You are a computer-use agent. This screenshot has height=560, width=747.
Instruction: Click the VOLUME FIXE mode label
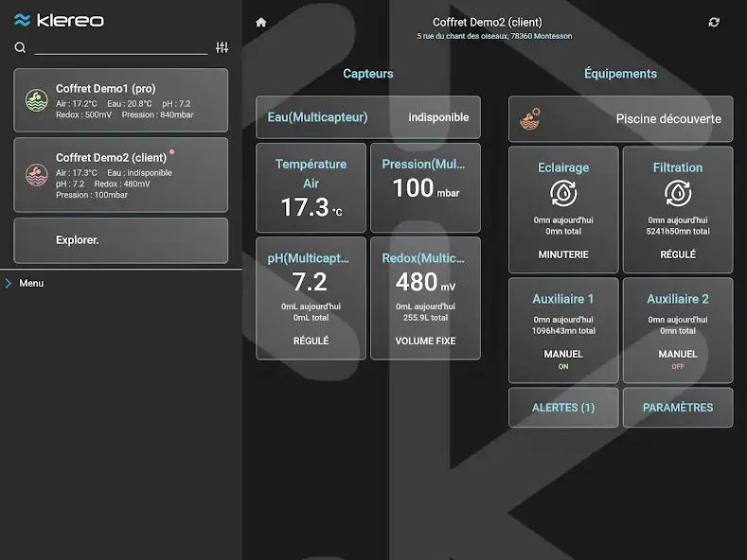pyautogui.click(x=425, y=341)
